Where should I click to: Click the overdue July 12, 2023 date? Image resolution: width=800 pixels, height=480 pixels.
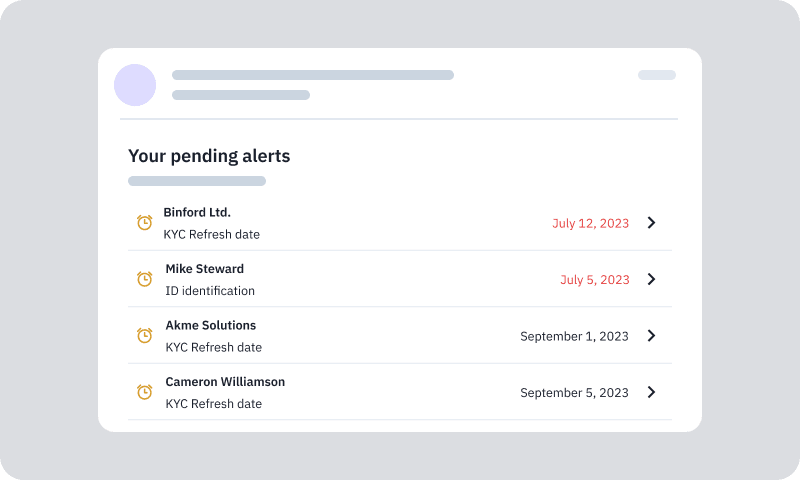coord(590,223)
